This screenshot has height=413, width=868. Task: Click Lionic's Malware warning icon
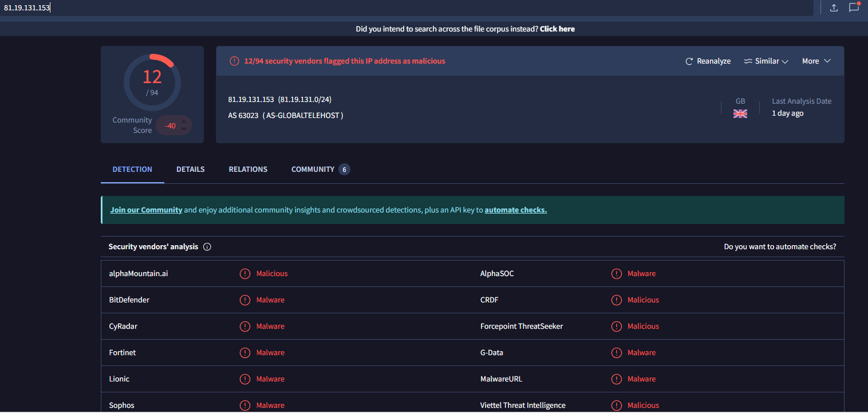pos(245,379)
